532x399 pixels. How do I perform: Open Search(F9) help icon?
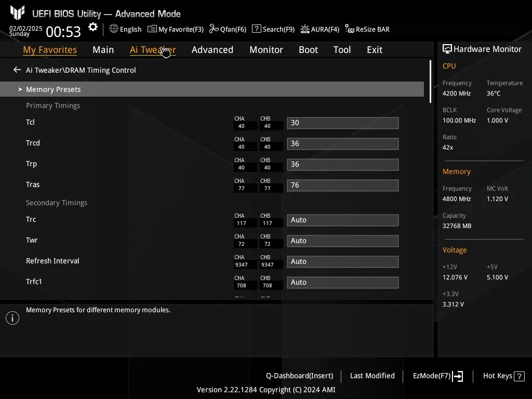pos(257,29)
